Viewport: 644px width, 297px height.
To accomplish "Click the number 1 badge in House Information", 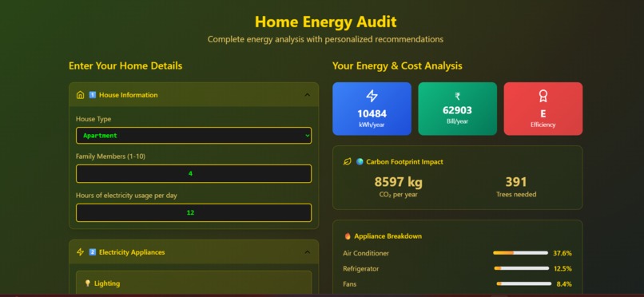I will click(x=93, y=95).
